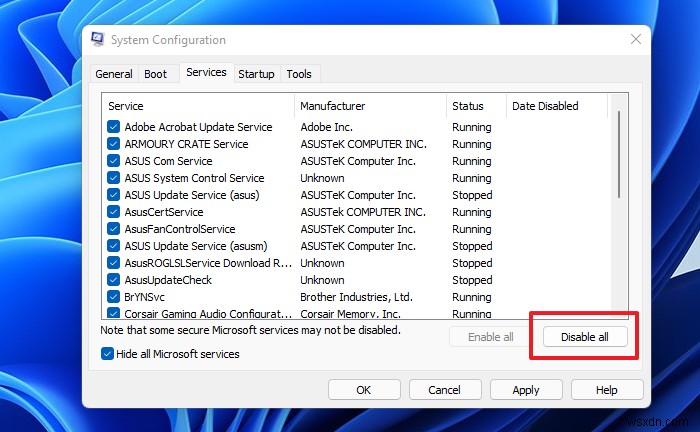Uncheck the BrYNSvc service
This screenshot has height=432, width=700.
113,297
